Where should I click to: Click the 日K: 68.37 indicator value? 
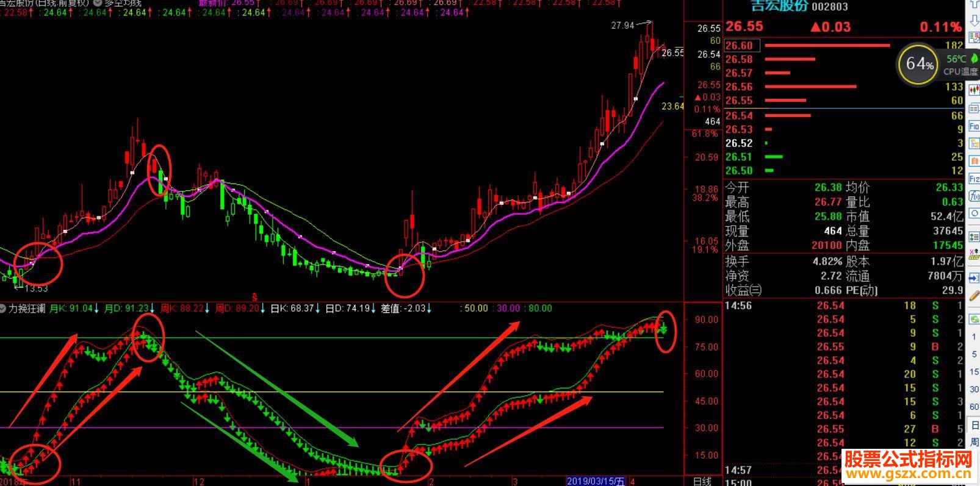(x=296, y=309)
